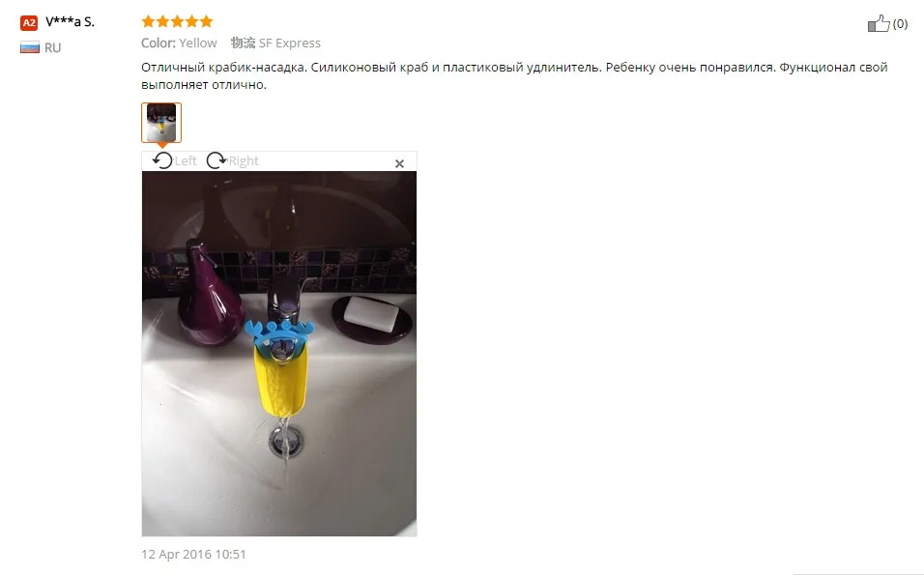Click the Left rotate label
Screen dimensions: 924x575
[x=186, y=160]
